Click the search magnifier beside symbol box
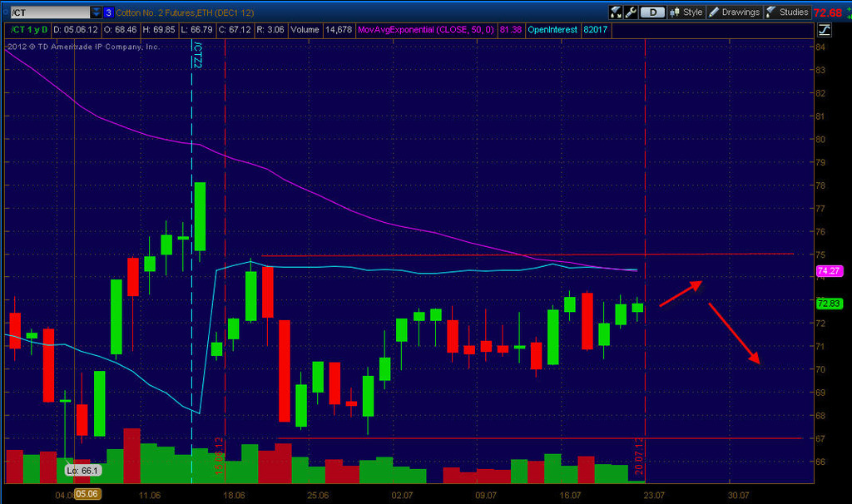 coord(4,12)
